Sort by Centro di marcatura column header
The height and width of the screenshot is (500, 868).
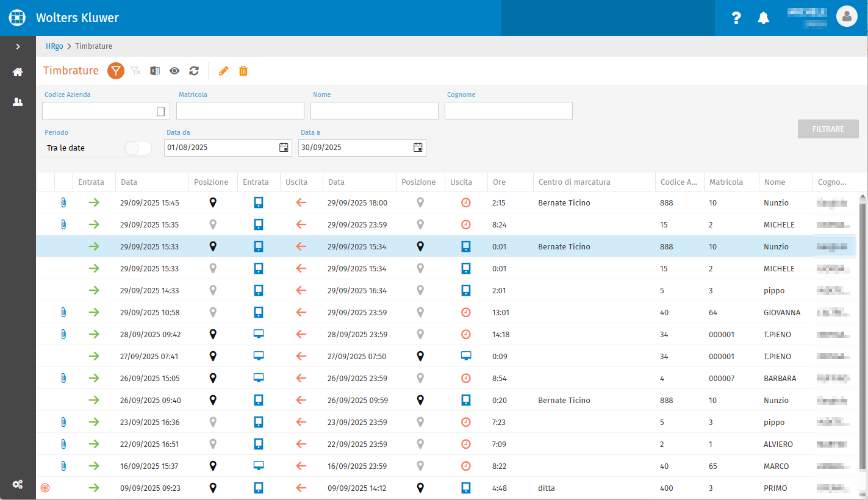pyautogui.click(x=574, y=182)
